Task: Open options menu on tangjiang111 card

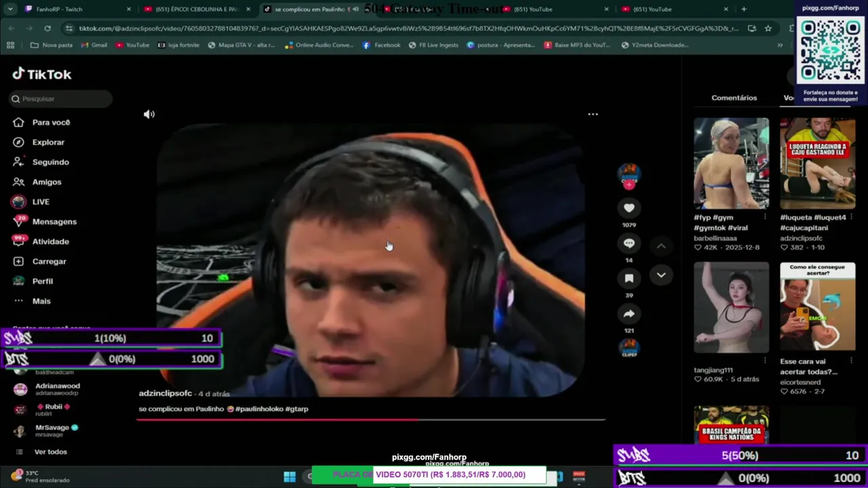Action: pyautogui.click(x=765, y=361)
